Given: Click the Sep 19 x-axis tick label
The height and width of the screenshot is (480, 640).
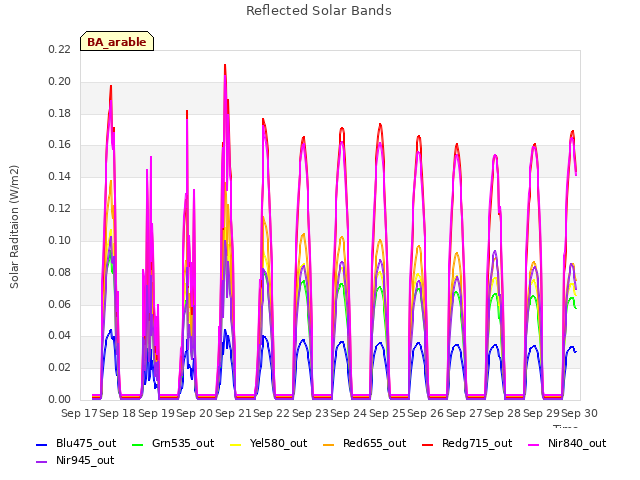Looking at the screenshot, I should click(156, 413).
